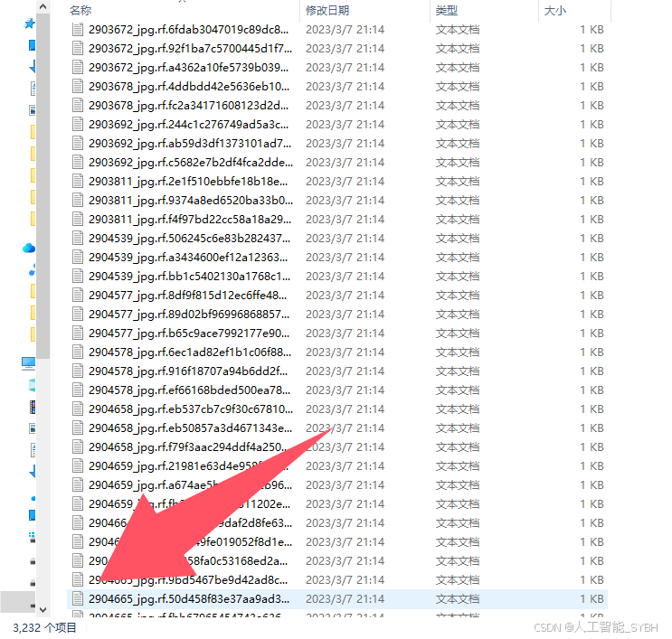672x639 pixels.
Task: Click date cell of 2904658_jpg.rf.eb537cb7c9f30c67810...
Action: 345,409
